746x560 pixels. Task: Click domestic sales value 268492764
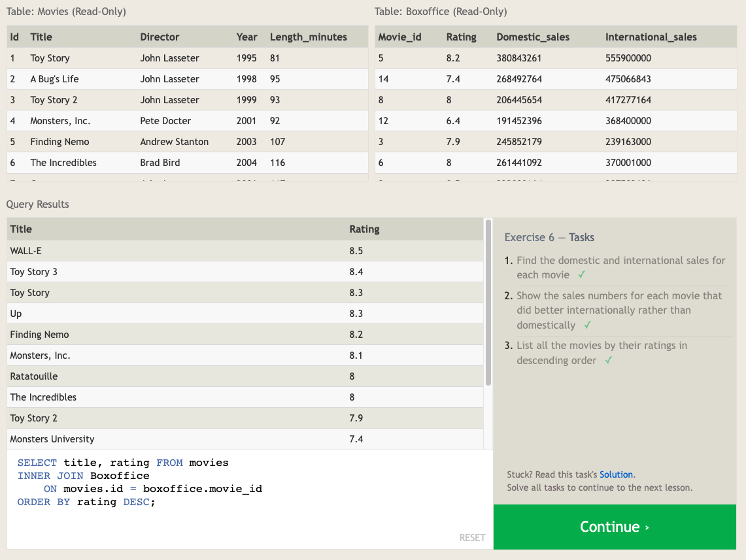coord(519,79)
